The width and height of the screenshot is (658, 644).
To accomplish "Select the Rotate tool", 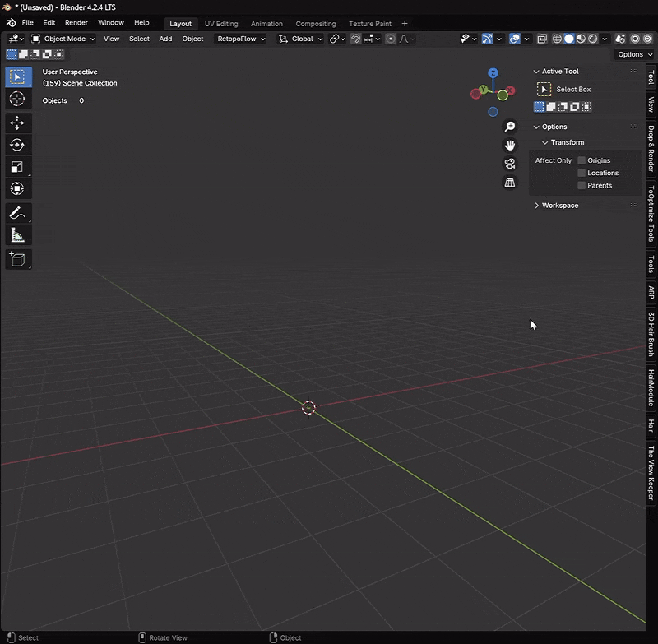I will pyautogui.click(x=17, y=145).
